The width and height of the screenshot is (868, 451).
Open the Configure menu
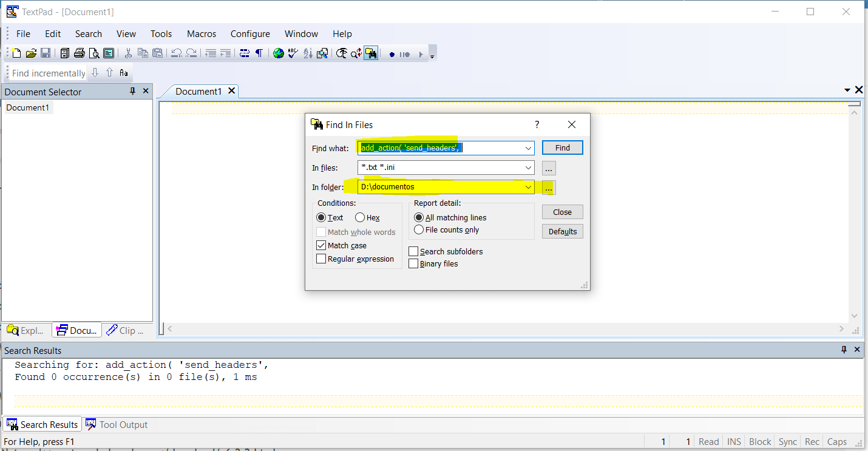point(250,34)
